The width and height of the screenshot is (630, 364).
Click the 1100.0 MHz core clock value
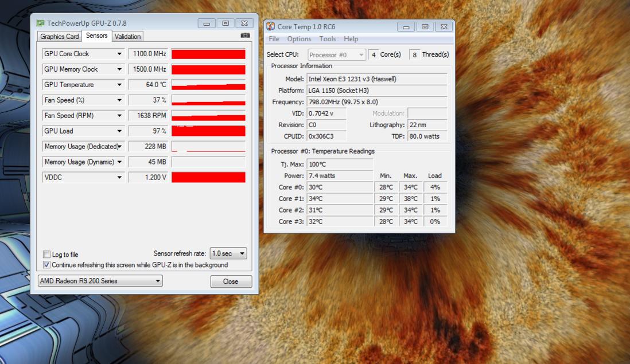(x=148, y=54)
